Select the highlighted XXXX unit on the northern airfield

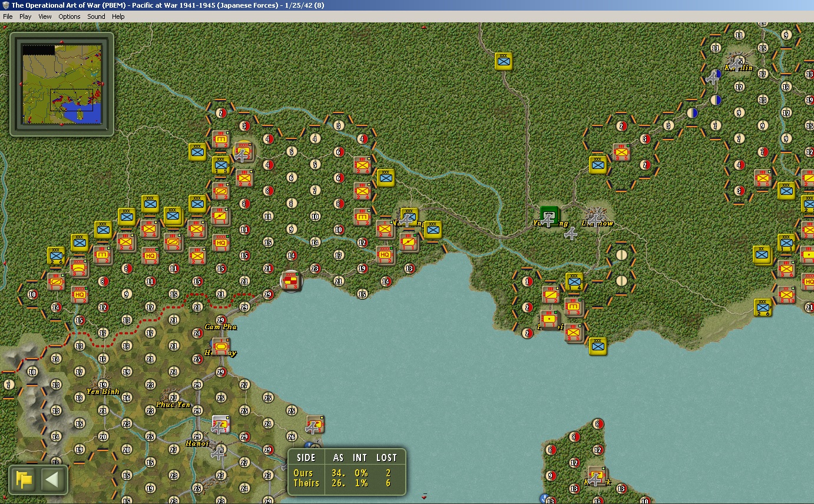pos(244,151)
